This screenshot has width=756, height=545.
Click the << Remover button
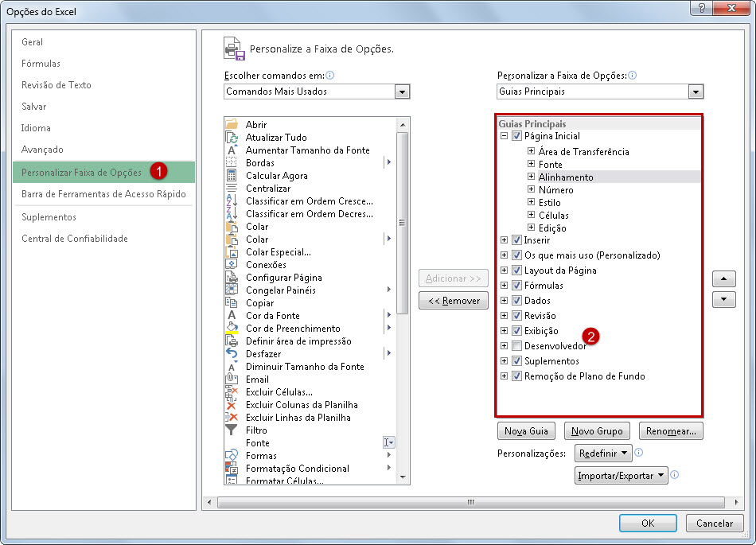click(454, 301)
